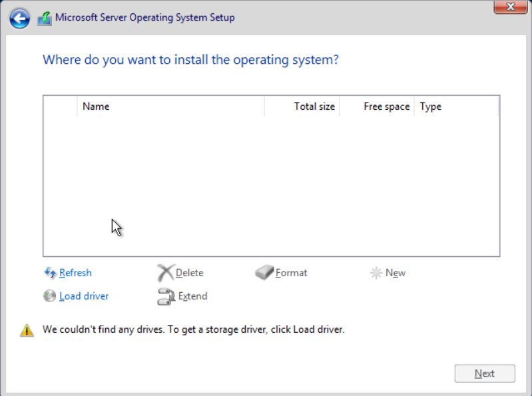The width and height of the screenshot is (532, 396).
Task: Sort by the Type column header
Action: pos(457,106)
